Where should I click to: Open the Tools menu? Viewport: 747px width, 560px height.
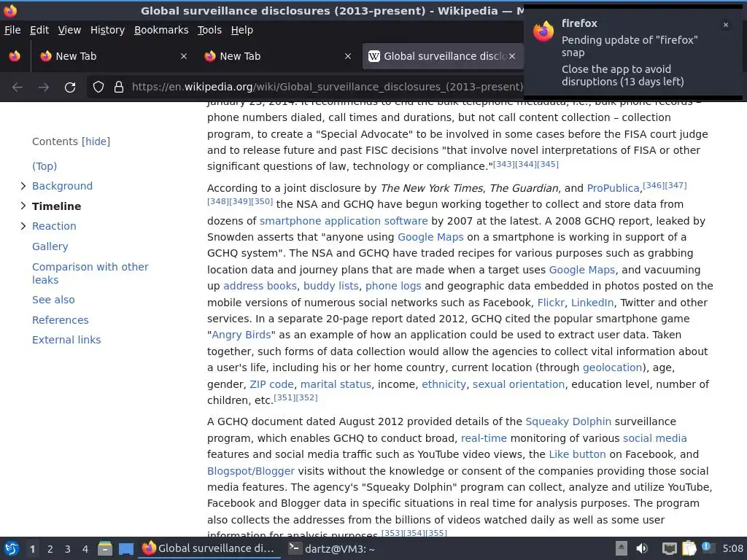209,30
